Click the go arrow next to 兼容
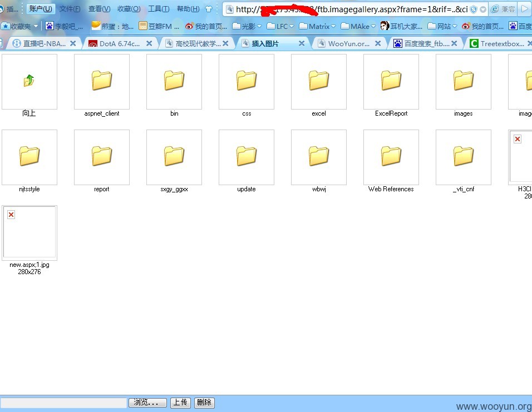The image size is (532, 412). [x=525, y=9]
